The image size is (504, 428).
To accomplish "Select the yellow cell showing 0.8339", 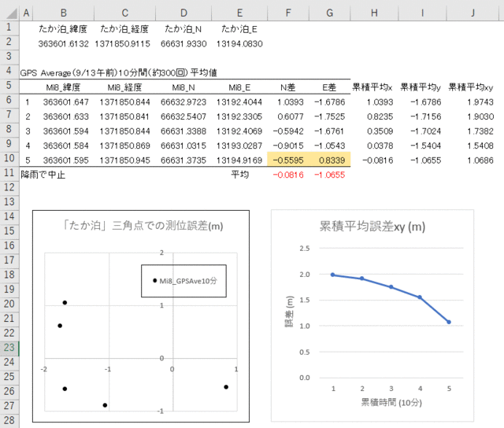I will click(331, 160).
